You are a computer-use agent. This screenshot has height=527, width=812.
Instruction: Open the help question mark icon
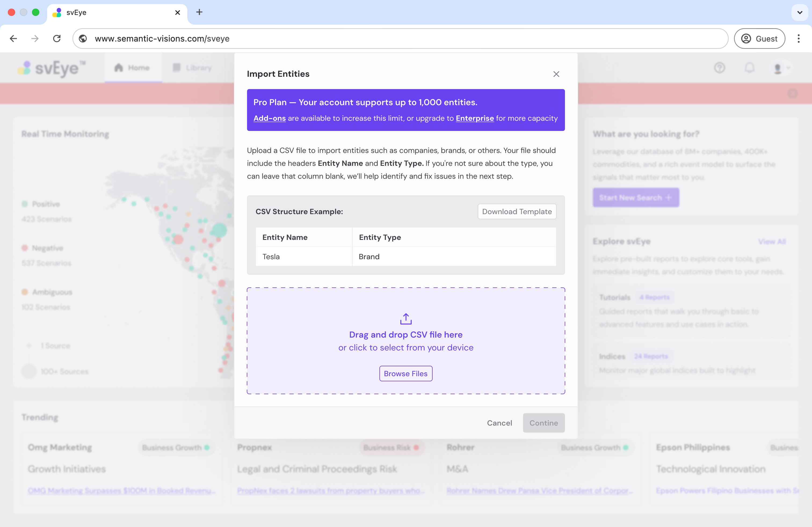719,68
